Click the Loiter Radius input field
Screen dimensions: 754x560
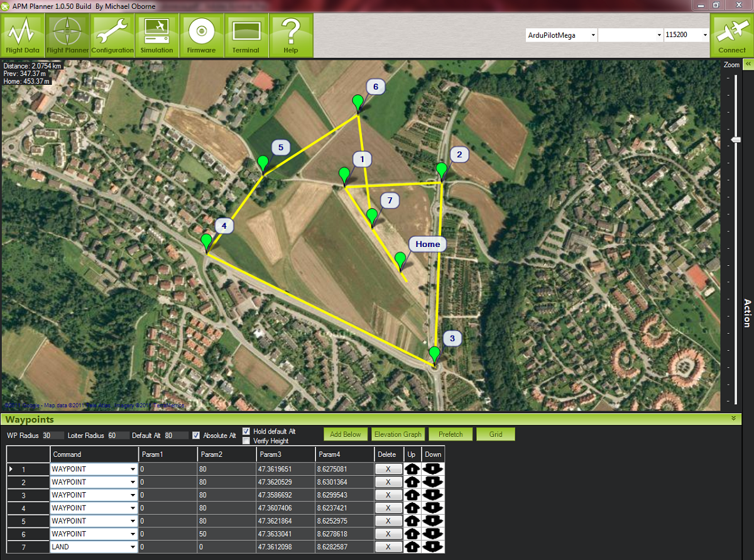pyautogui.click(x=118, y=436)
